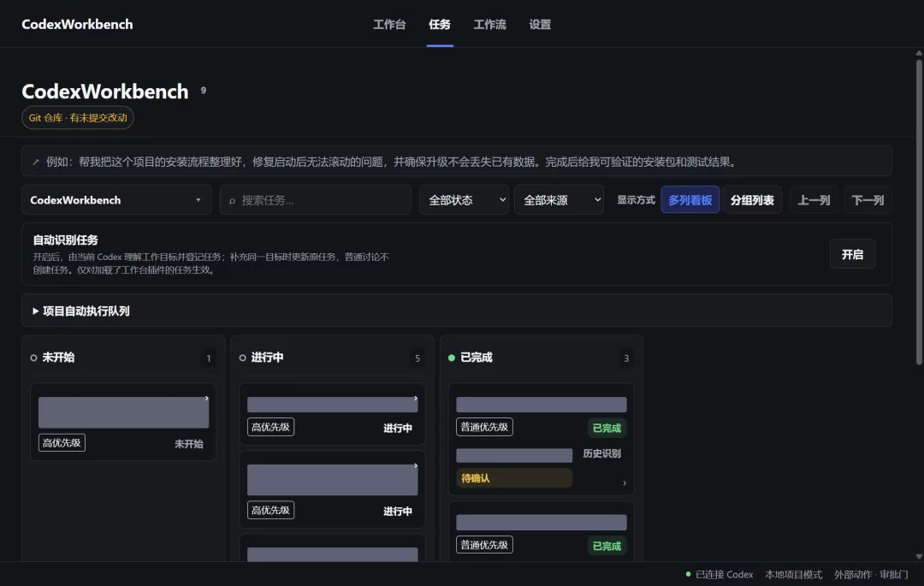This screenshot has height=586, width=924.
Task: Select 分组列表 display mode
Action: (x=752, y=200)
